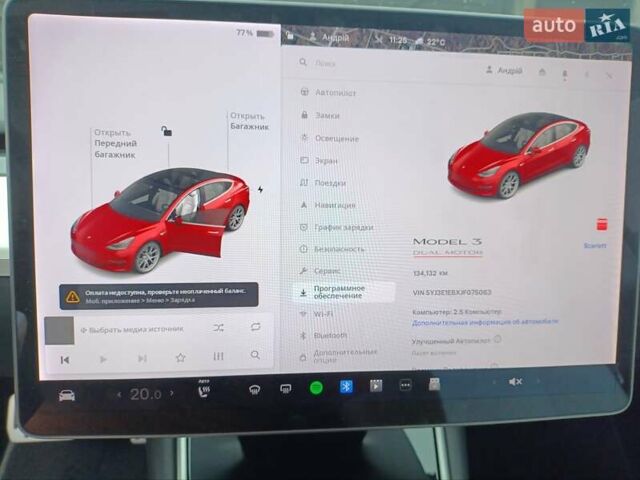Open the front trunk (Передний багажник)
Viewport: 640px width, 480px height.
(x=116, y=144)
